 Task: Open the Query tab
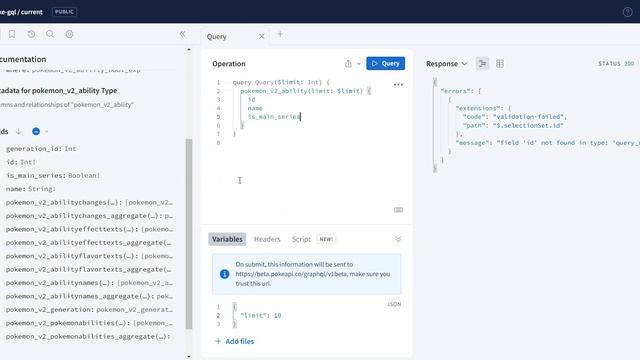tap(216, 37)
